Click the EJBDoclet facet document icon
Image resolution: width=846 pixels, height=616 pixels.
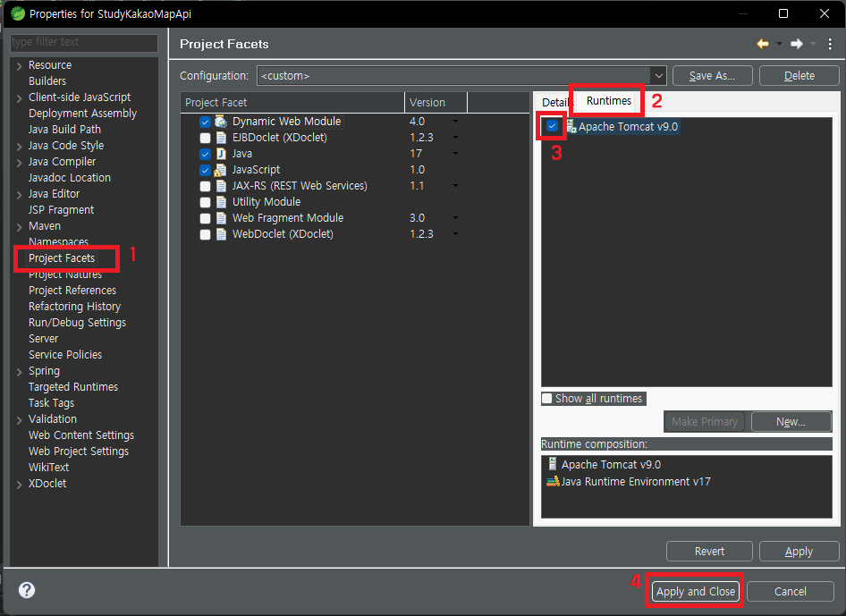pyautogui.click(x=221, y=138)
